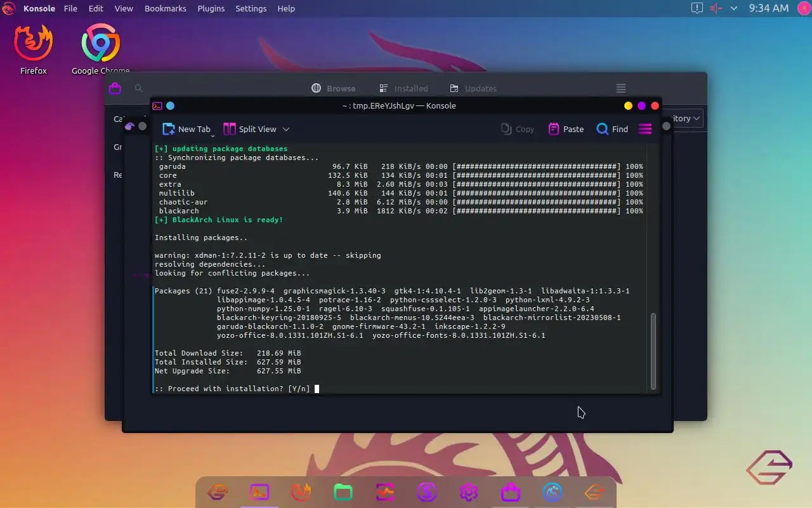The width and height of the screenshot is (812, 508).
Task: Open the Settings menu
Action: [x=251, y=8]
